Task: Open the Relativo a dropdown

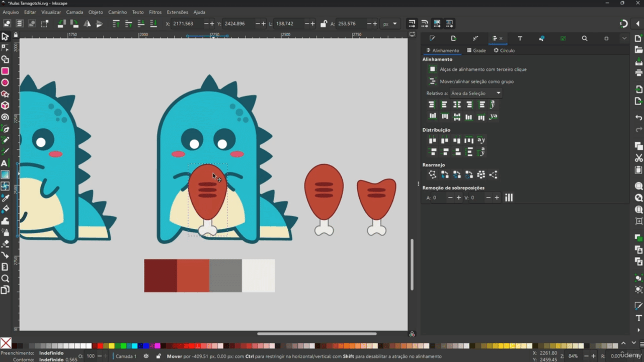Action: point(476,93)
